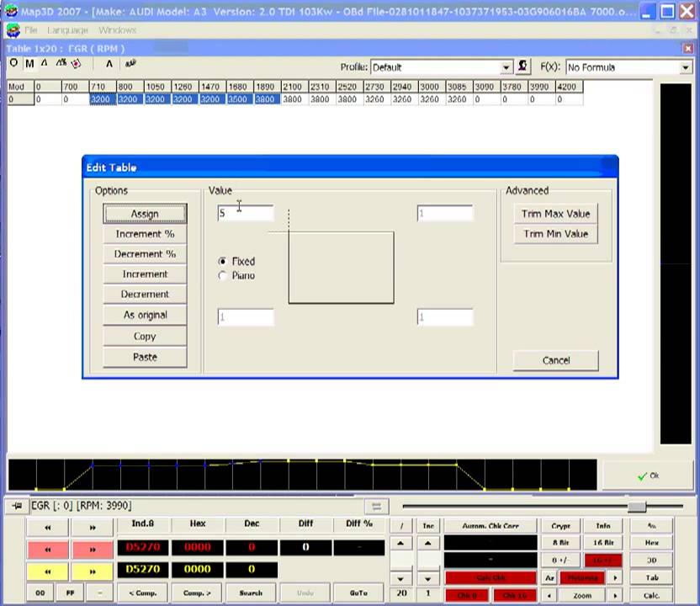Click the horizontal slider thumb near bottom right
The width and height of the screenshot is (700, 606).
tap(637, 507)
